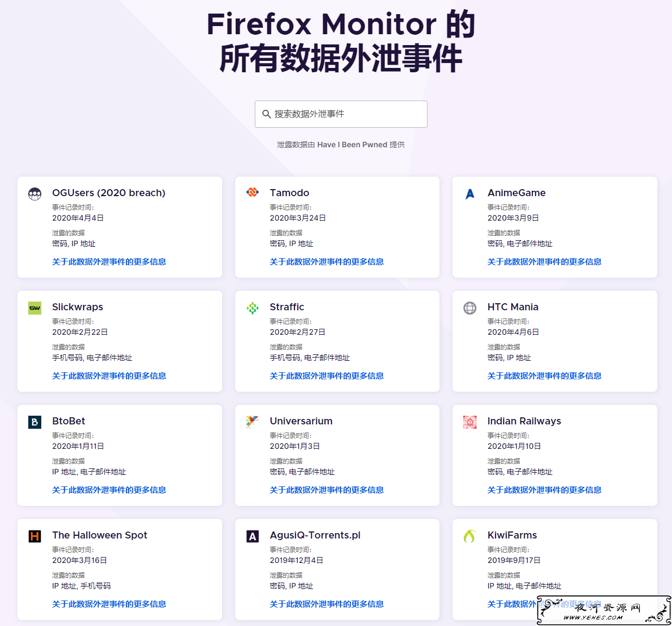
Task: Click the date 2019年12月4日
Action: (297, 560)
